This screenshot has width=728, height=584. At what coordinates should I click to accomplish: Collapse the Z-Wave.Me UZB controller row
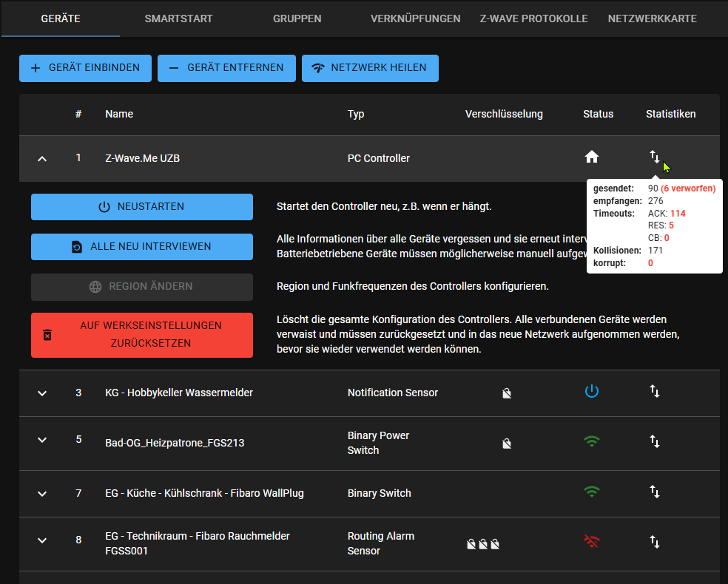point(42,158)
